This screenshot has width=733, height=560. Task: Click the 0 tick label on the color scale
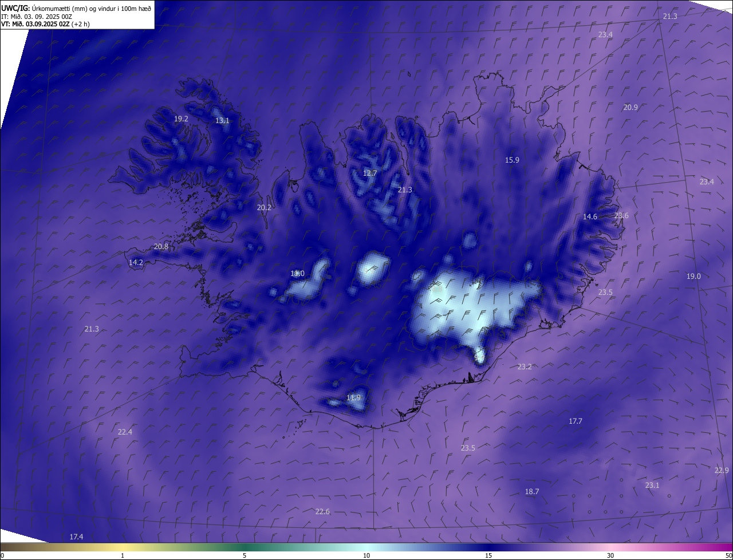(2, 555)
